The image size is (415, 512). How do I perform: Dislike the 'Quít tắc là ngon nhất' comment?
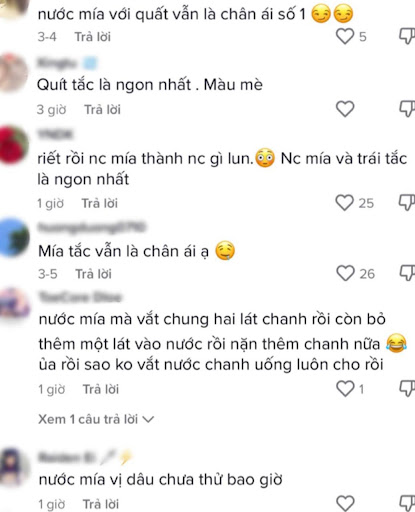point(407,109)
